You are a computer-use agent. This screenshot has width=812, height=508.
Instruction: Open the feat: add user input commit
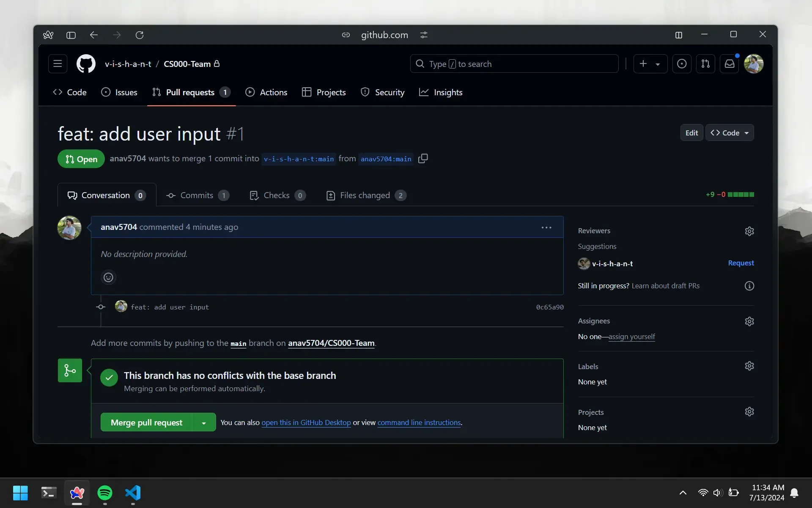170,307
